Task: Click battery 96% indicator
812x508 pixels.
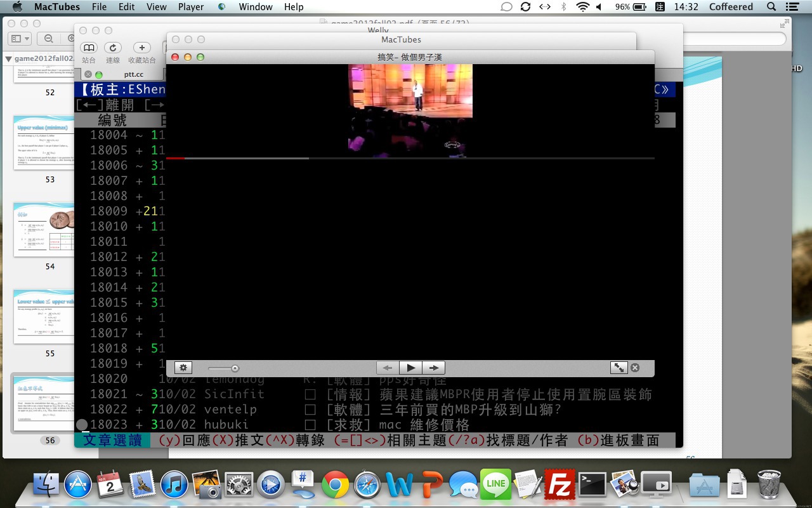Action: (632, 7)
